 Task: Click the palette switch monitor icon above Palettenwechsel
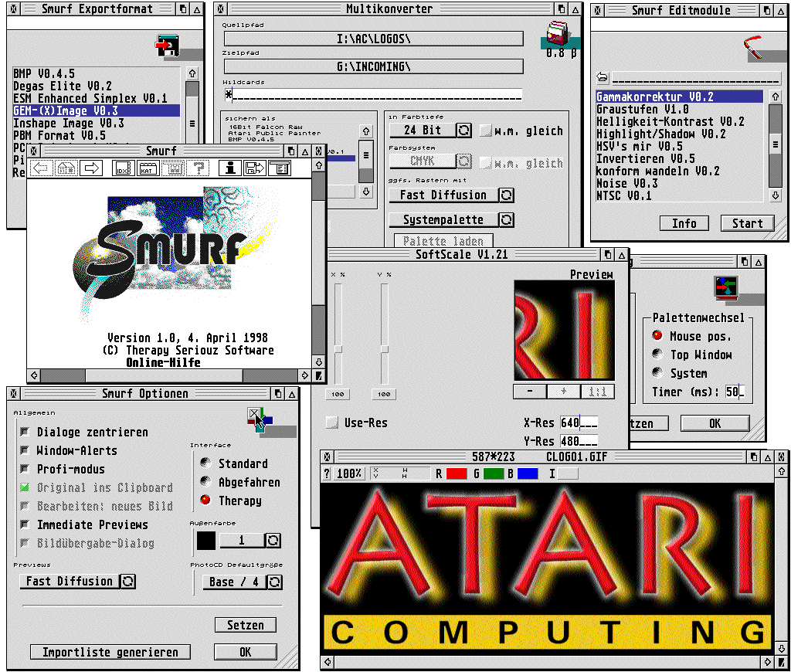coord(726,287)
